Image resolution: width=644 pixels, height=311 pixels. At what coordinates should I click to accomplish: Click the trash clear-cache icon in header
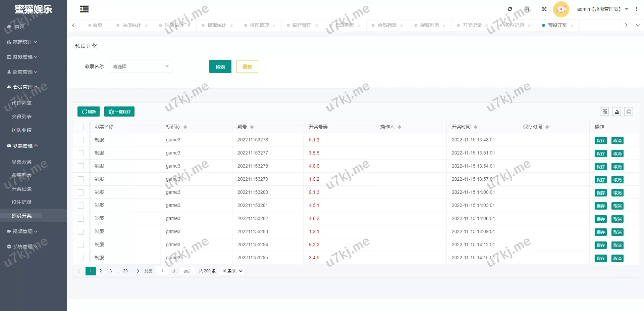tap(527, 9)
